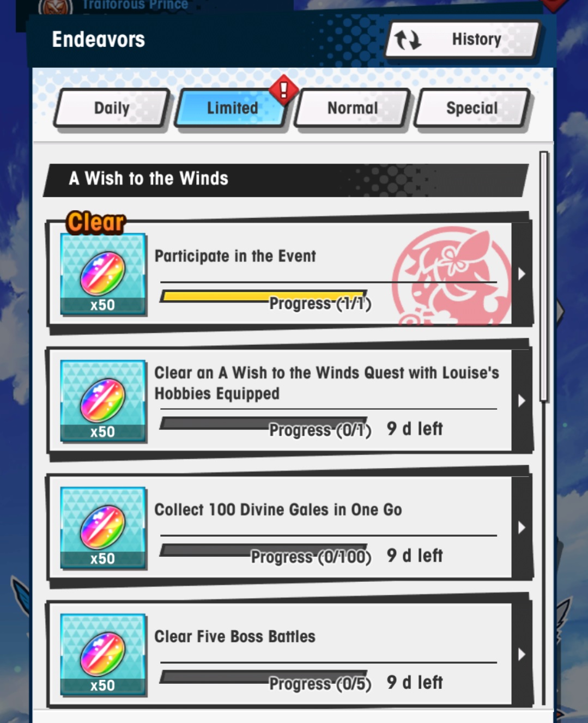Screen dimensions: 588x723
Task: Tap the player avatar icon above Endeavors
Action: point(56,7)
